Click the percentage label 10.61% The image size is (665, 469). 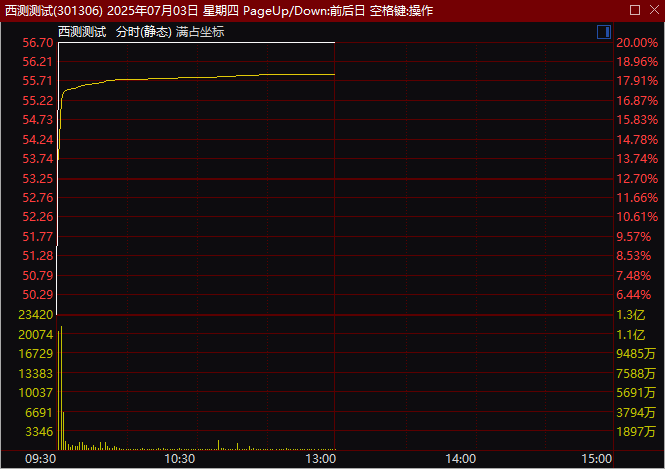pos(637,217)
